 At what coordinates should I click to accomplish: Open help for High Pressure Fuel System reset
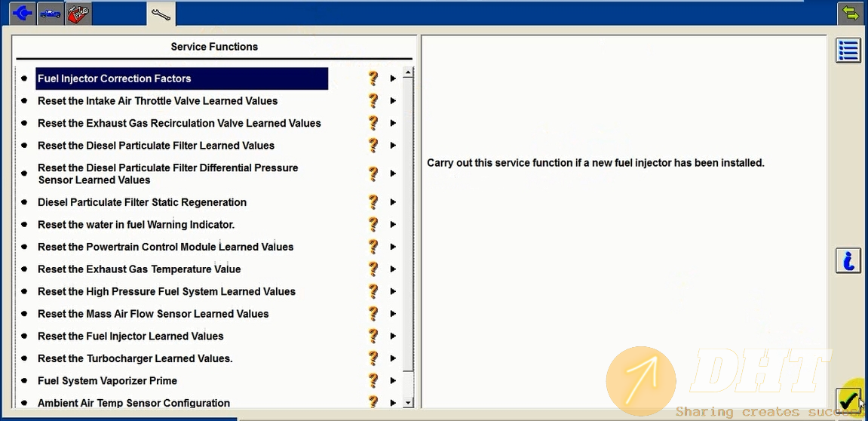coord(373,291)
